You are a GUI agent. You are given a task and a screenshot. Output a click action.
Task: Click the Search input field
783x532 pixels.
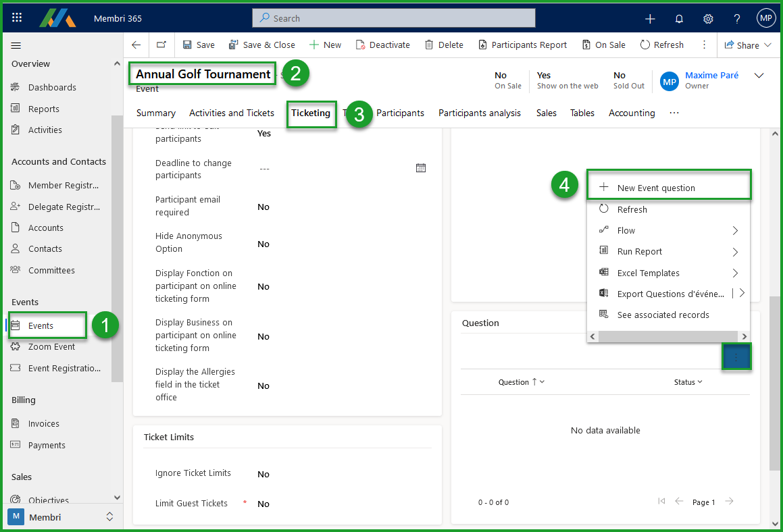(x=393, y=18)
